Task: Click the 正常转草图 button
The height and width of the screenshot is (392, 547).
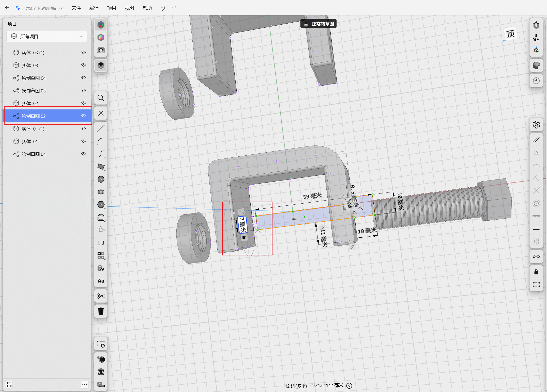Action: (318, 24)
